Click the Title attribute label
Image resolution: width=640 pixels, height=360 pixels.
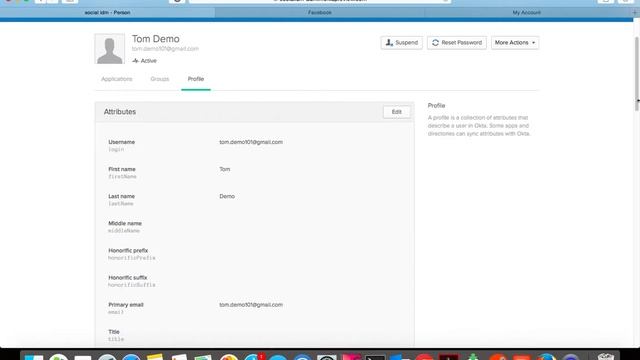coord(114,332)
